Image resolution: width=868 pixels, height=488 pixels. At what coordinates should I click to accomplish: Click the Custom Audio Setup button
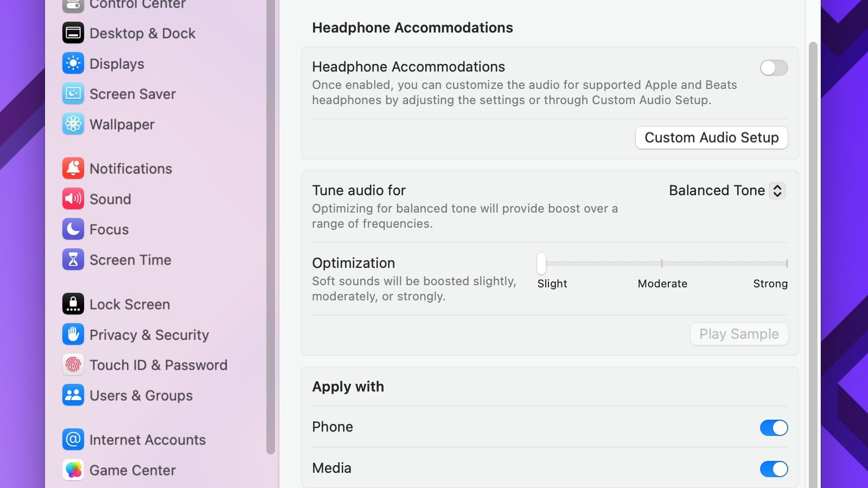[x=711, y=138]
